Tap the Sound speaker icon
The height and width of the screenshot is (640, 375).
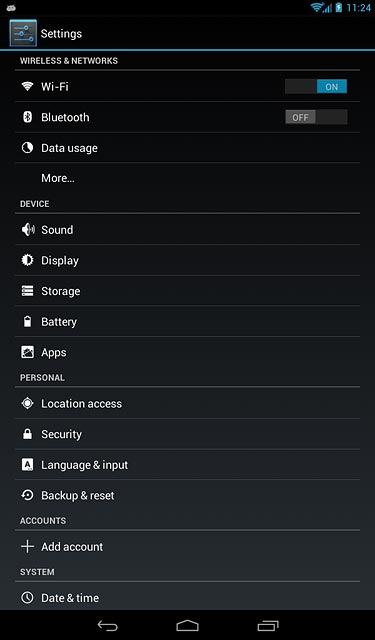(28, 230)
